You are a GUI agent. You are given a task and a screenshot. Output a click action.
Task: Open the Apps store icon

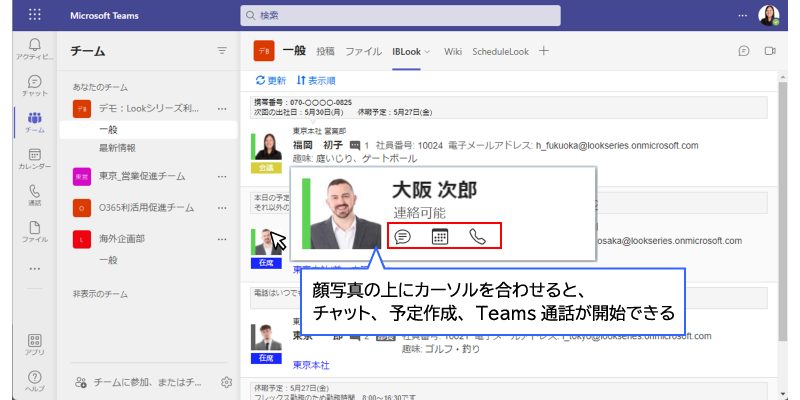point(34,345)
